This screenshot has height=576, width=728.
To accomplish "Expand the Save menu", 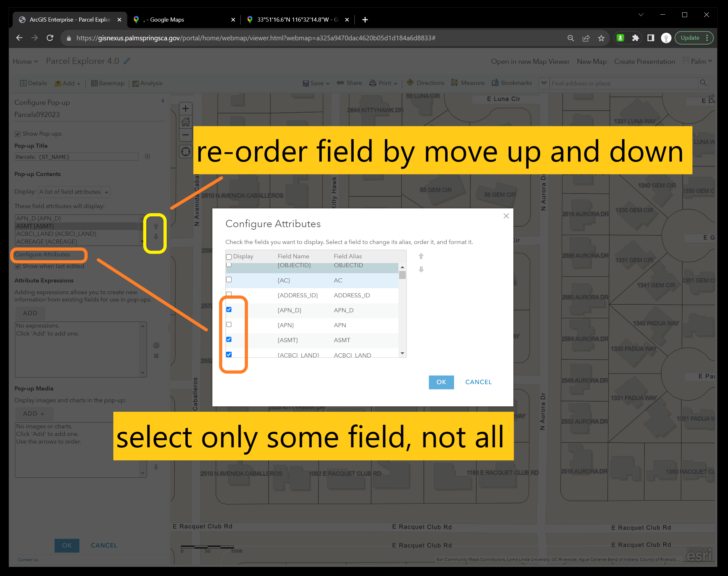I will click(x=316, y=83).
